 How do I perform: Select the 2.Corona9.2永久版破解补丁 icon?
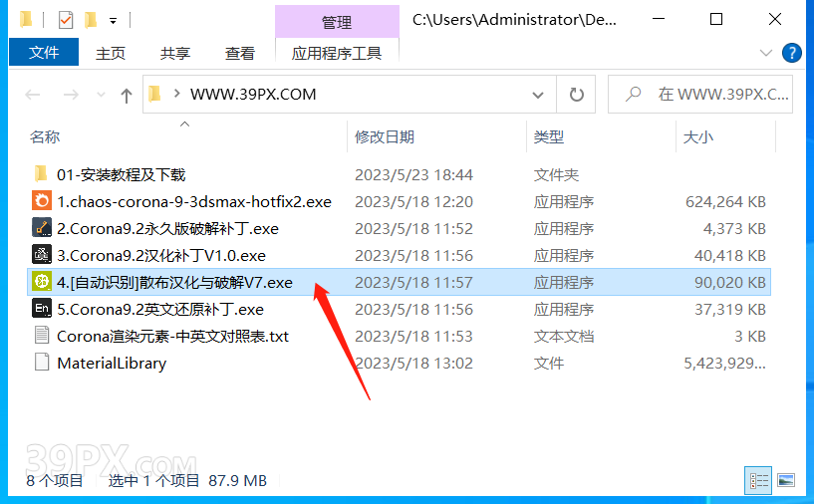pyautogui.click(x=42, y=228)
